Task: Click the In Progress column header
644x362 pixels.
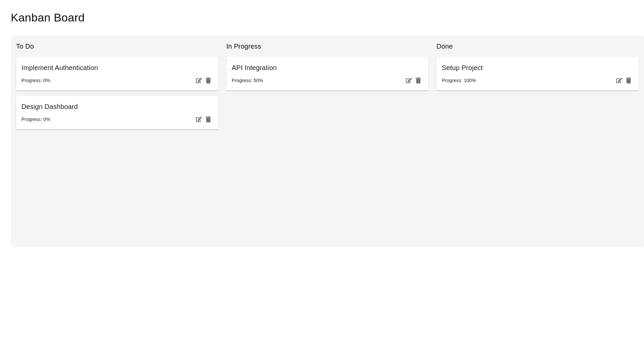Action: [x=244, y=46]
